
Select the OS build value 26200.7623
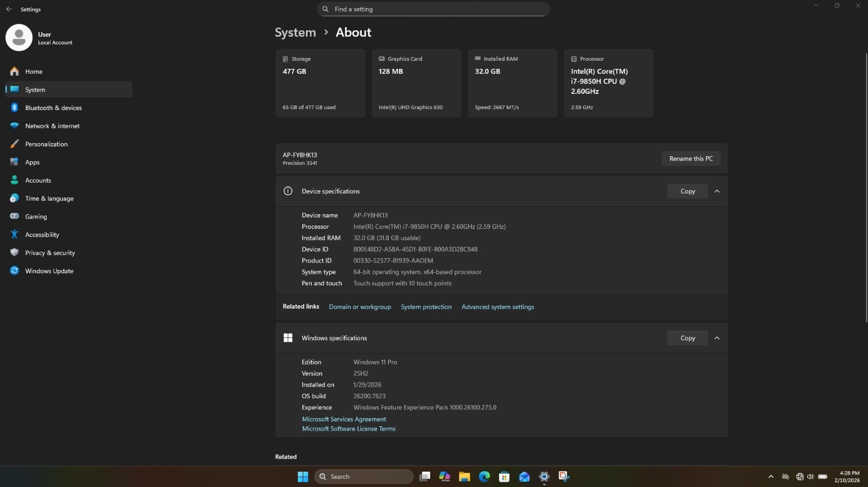369,396
